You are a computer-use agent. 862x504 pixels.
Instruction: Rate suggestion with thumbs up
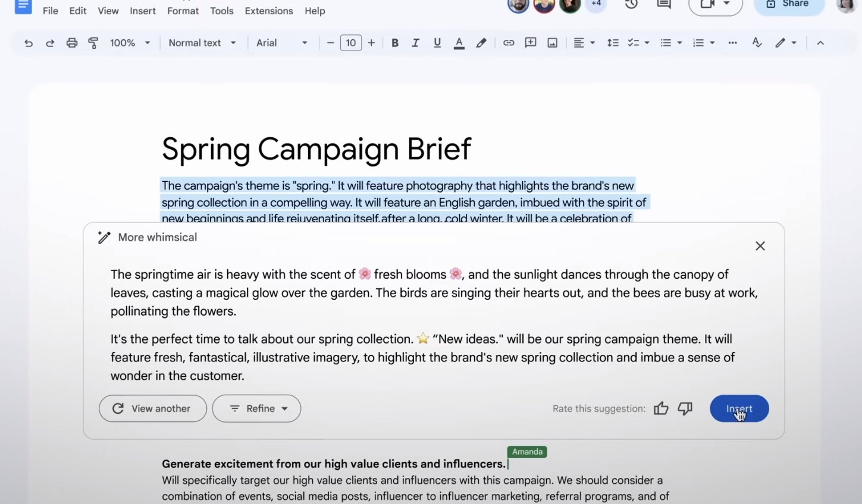point(661,408)
